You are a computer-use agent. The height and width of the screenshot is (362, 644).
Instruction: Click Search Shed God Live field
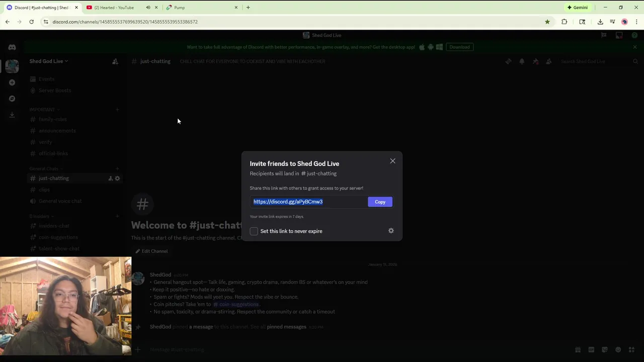tap(598, 61)
